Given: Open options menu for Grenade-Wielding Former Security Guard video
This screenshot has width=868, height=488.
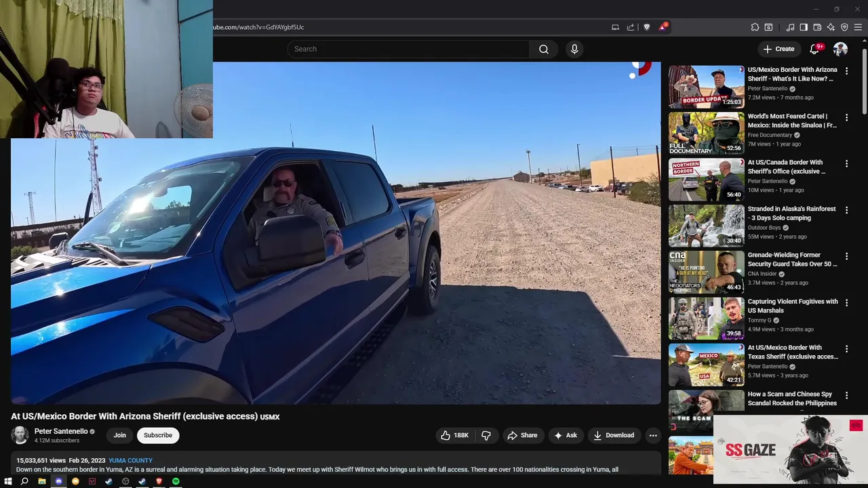Looking at the screenshot, I should pyautogui.click(x=846, y=256).
